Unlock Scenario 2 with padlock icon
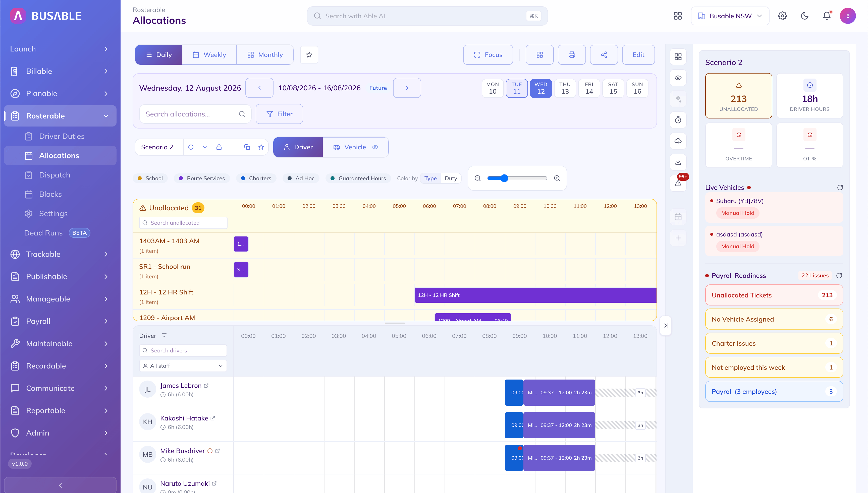The height and width of the screenshot is (493, 868). point(219,147)
